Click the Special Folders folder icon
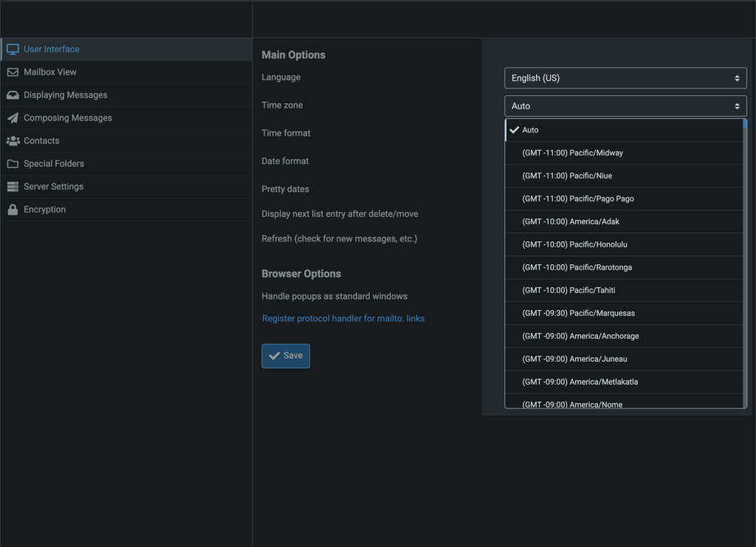Screen dimensions: 756x547 13,164
